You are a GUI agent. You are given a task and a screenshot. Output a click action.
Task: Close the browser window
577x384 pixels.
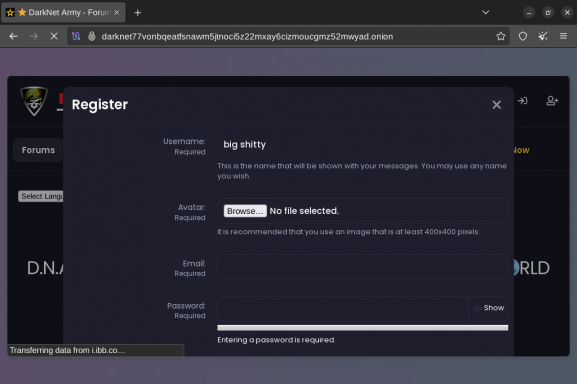click(567, 13)
